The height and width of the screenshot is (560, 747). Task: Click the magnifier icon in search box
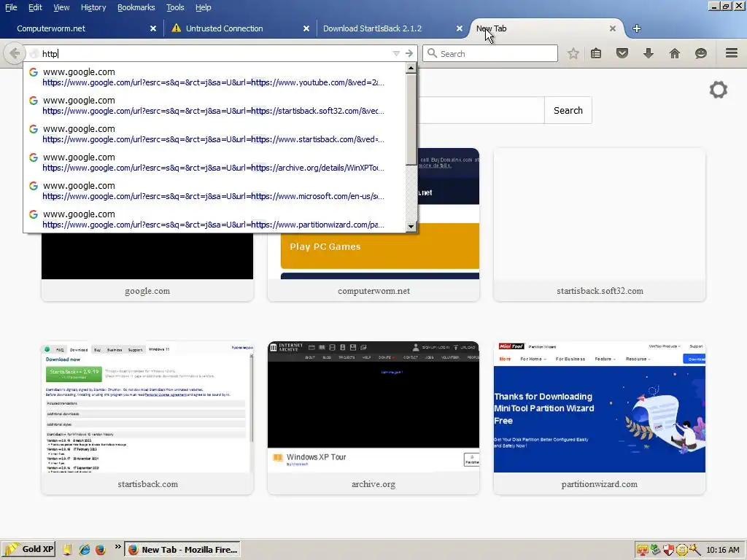pos(432,53)
